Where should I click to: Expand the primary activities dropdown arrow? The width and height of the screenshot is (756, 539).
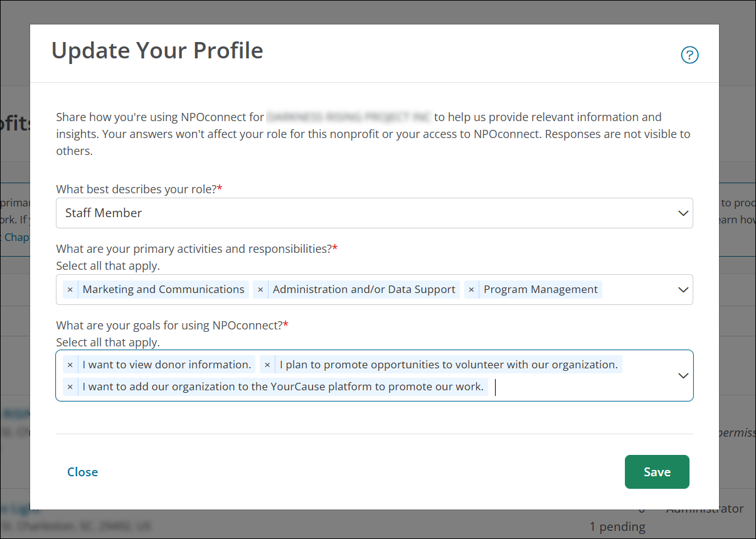click(x=683, y=290)
